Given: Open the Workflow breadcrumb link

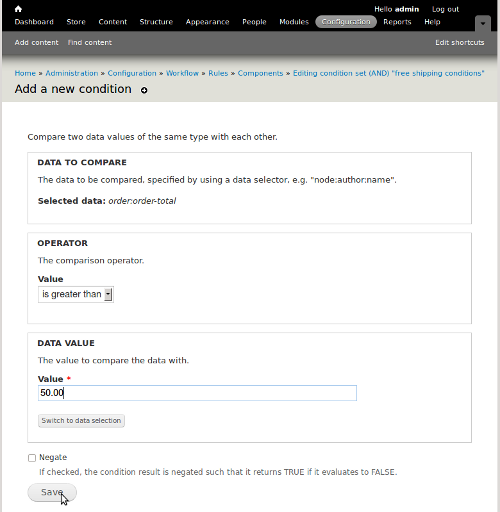Looking at the screenshot, I should click(182, 73).
